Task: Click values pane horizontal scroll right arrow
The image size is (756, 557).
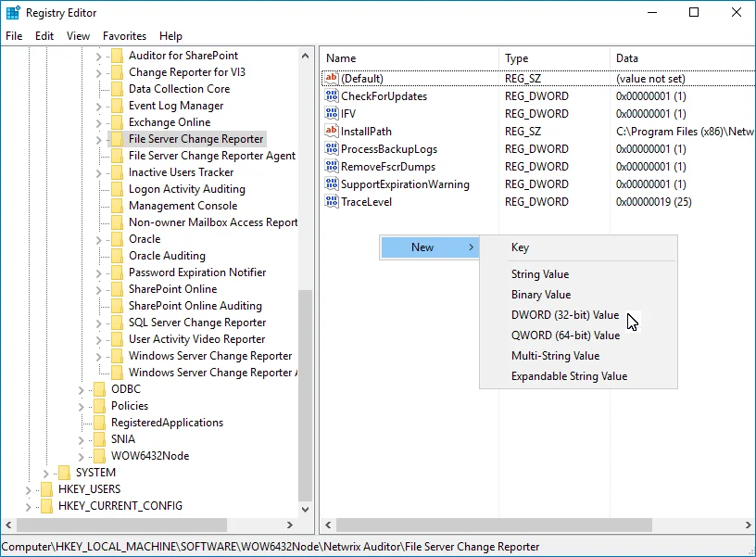Action: point(749,525)
